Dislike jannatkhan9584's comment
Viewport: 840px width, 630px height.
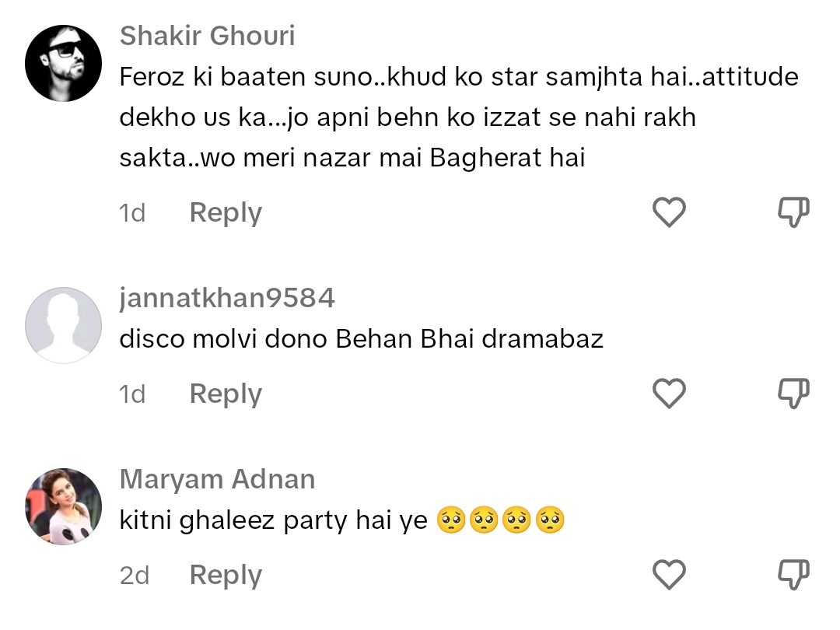(x=793, y=394)
